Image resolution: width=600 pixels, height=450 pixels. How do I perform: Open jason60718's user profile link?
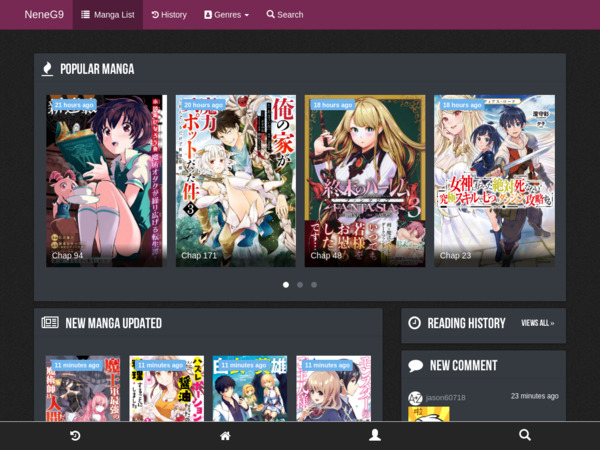pyautogui.click(x=445, y=398)
